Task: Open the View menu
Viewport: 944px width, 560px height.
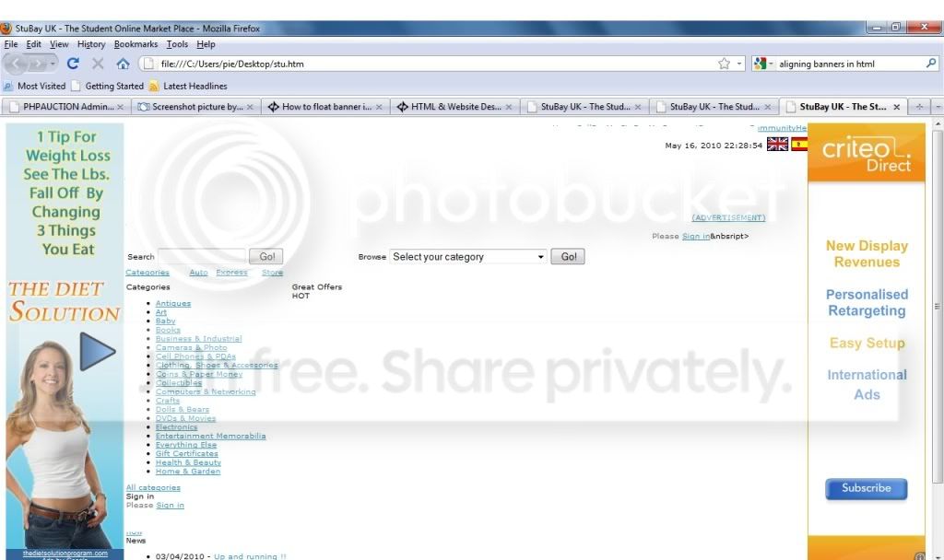Action: [59, 44]
